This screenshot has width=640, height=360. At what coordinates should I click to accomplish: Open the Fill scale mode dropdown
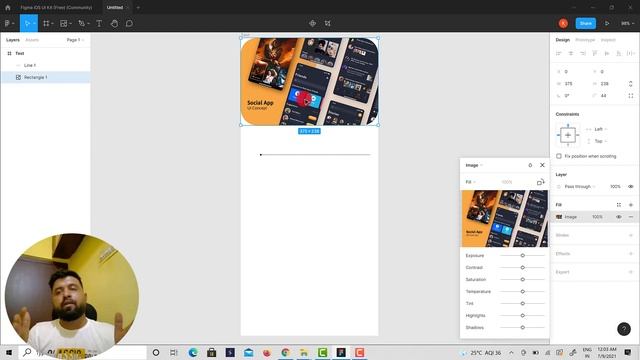pyautogui.click(x=471, y=182)
